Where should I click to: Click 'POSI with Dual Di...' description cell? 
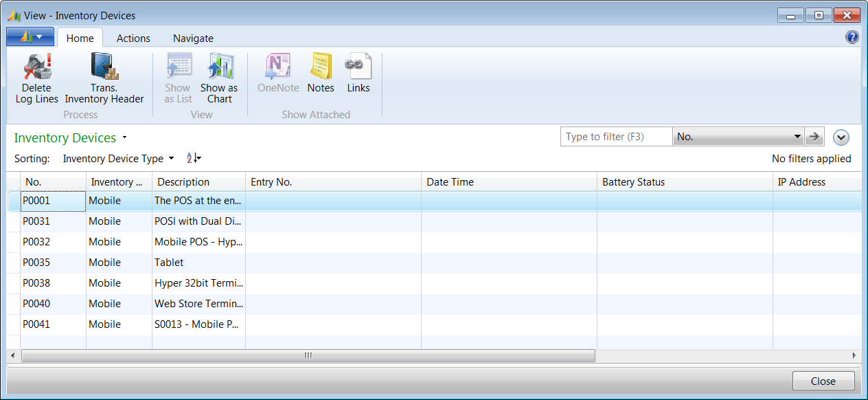click(x=198, y=221)
